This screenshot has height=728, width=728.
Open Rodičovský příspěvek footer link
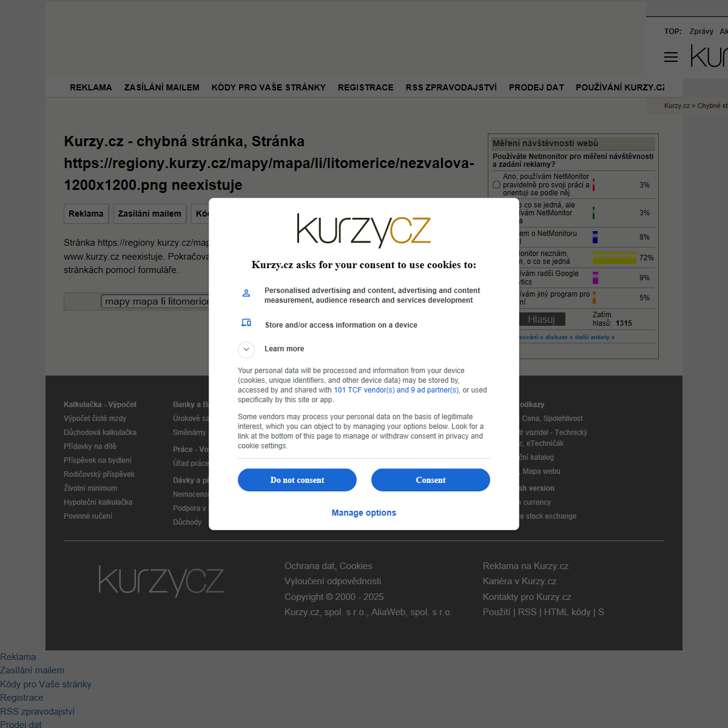[99, 474]
